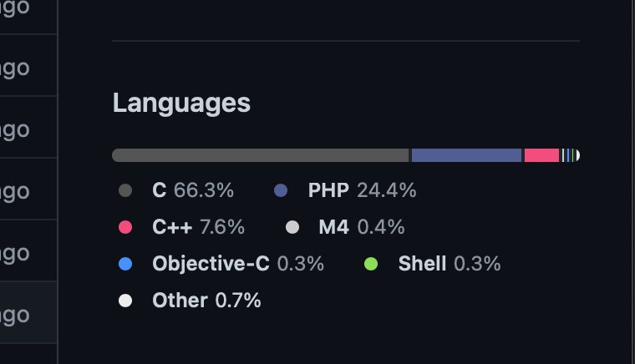This screenshot has width=635, height=364.
Task: Click the 24.4% percentage for PHP
Action: (387, 190)
